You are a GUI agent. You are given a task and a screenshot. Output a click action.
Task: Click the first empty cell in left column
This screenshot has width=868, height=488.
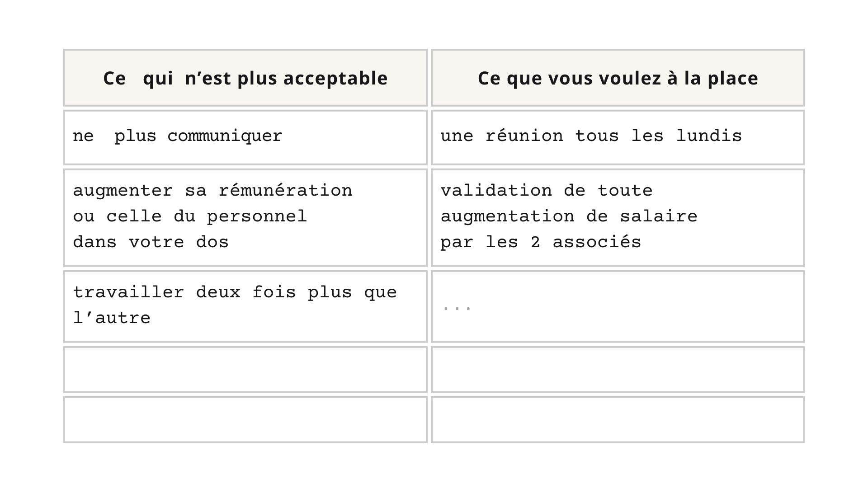point(245,370)
